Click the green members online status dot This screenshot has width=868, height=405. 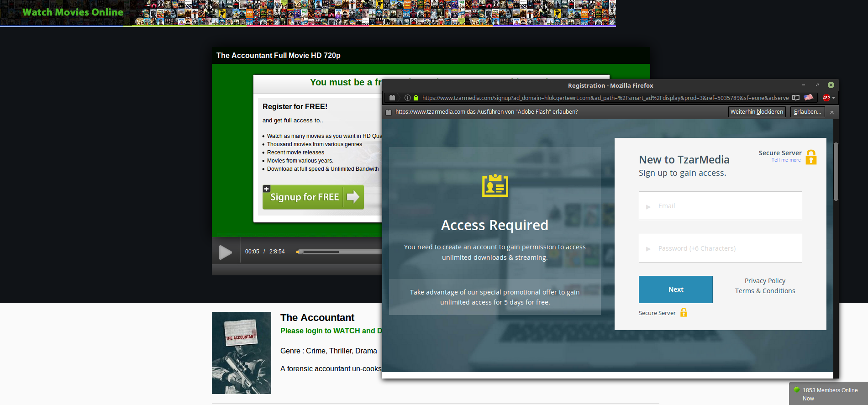(797, 390)
